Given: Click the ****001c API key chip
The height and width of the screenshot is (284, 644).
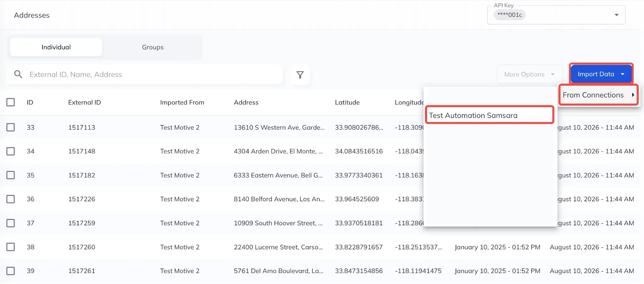Looking at the screenshot, I should coord(510,15).
